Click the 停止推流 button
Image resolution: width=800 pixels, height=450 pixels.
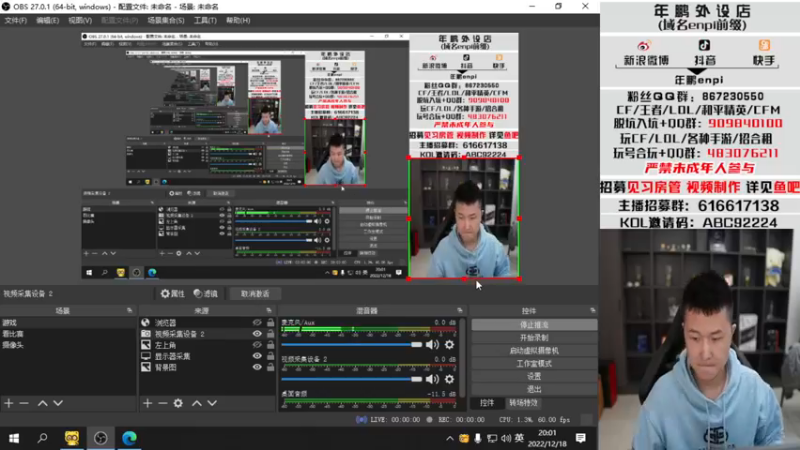point(534,324)
